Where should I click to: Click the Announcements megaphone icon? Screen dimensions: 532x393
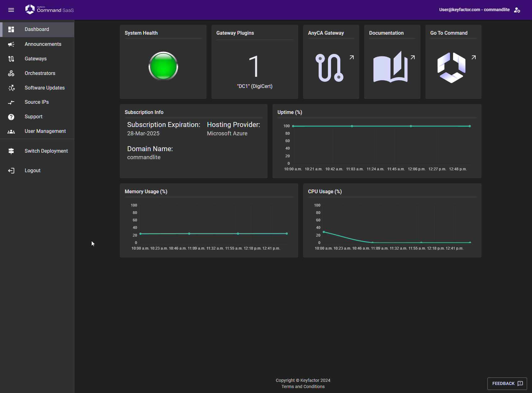pyautogui.click(x=11, y=44)
